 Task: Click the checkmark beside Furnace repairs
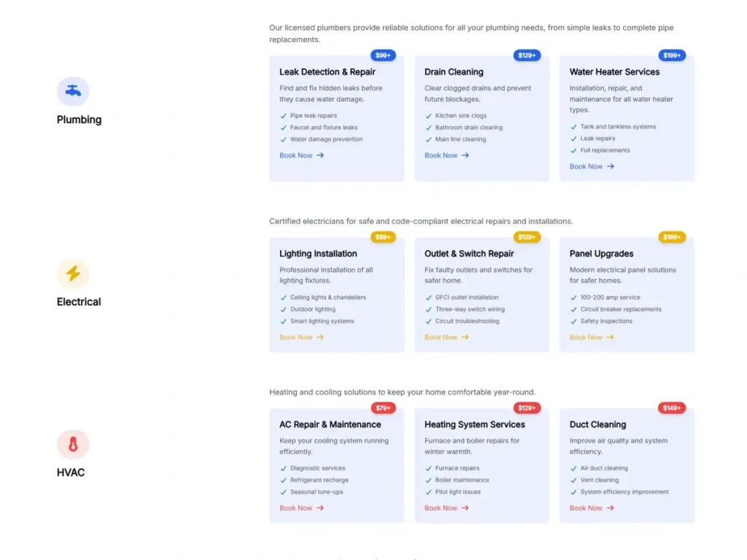428,468
